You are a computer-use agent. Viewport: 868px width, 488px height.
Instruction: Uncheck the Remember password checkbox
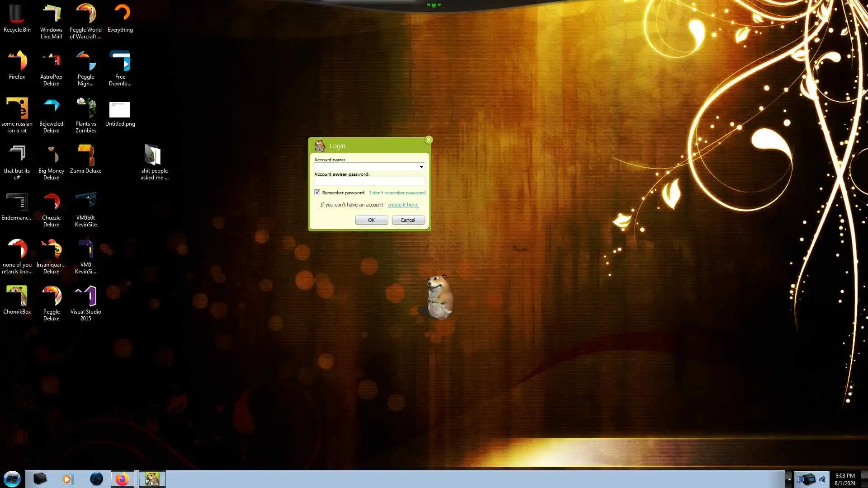(x=317, y=192)
